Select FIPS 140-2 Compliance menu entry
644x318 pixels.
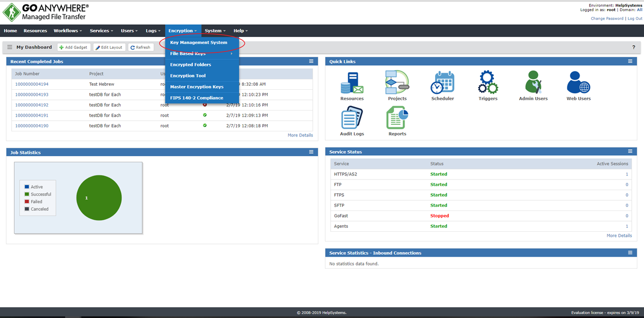point(202,98)
